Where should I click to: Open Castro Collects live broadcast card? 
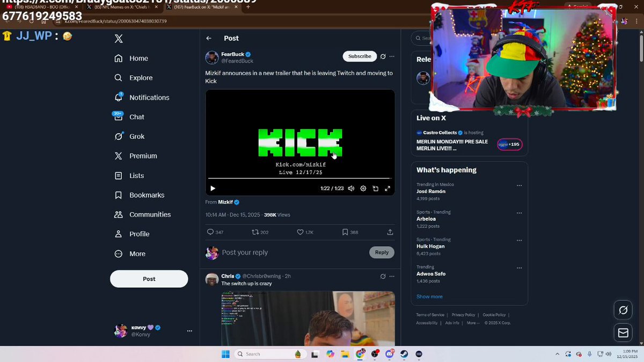point(470,142)
